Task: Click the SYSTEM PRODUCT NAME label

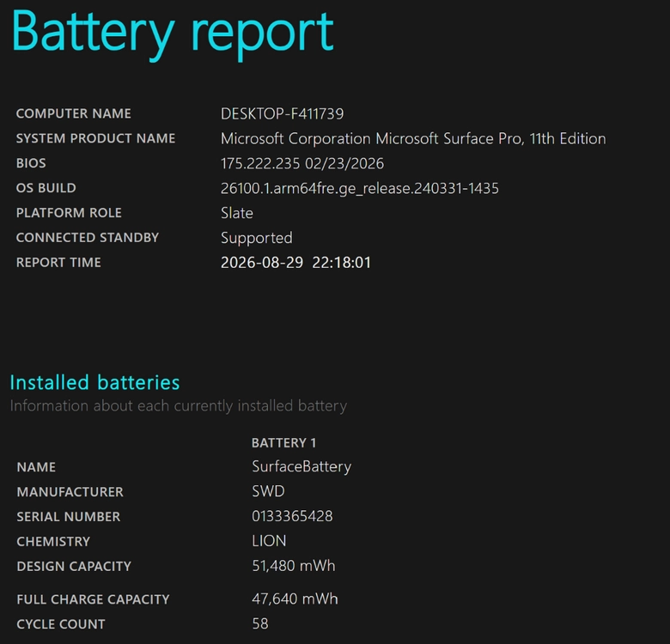Action: tap(95, 138)
